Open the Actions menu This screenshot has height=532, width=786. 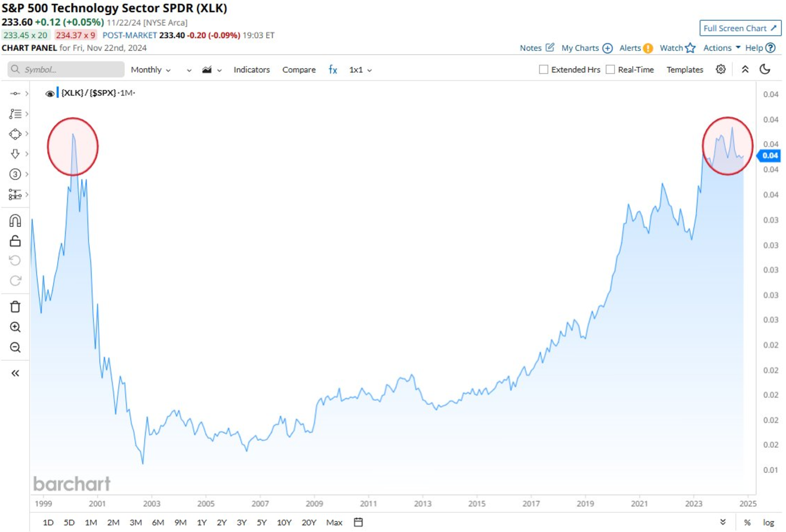coord(722,48)
